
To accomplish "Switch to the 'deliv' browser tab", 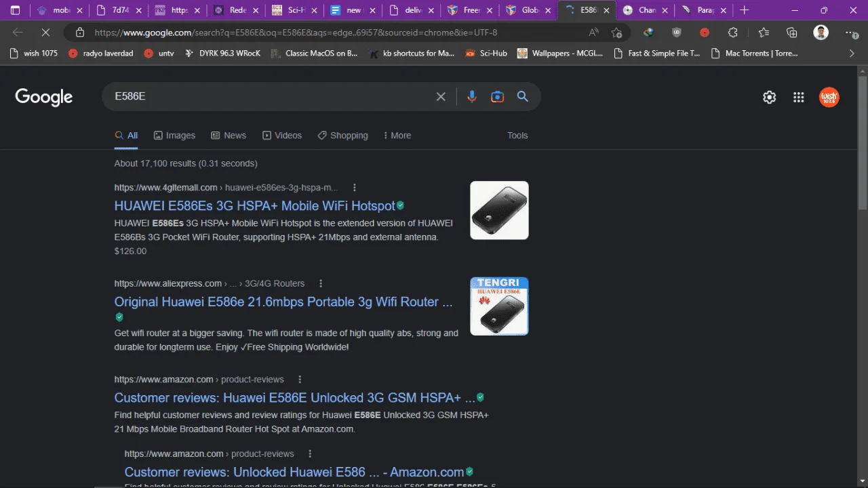I will (410, 10).
